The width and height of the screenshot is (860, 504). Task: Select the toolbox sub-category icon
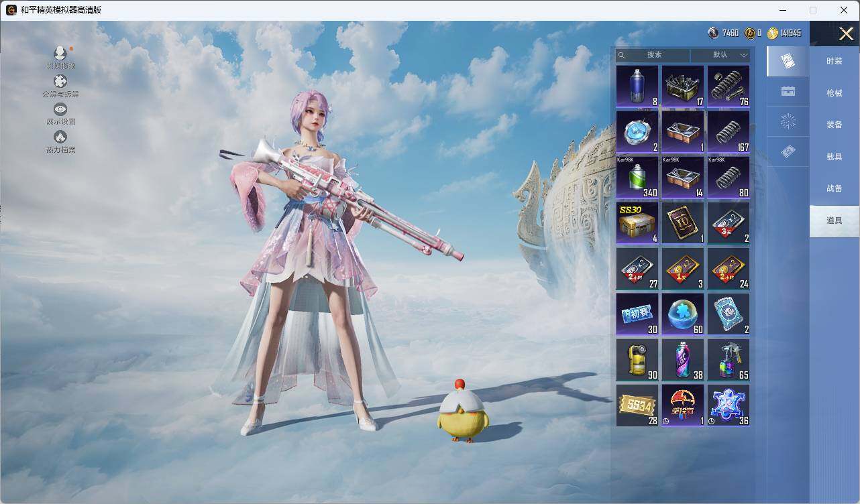coord(788,91)
